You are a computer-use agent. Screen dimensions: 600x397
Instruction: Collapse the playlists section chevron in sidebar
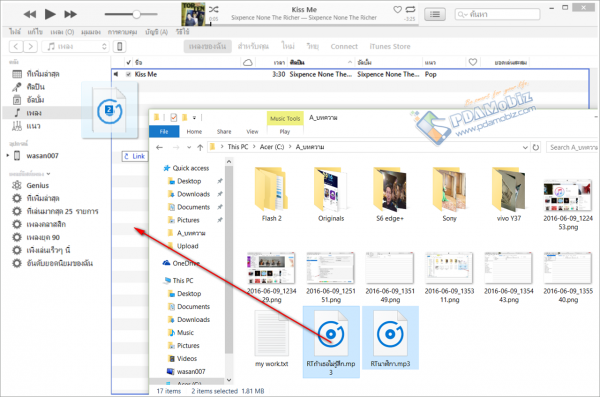(48, 174)
